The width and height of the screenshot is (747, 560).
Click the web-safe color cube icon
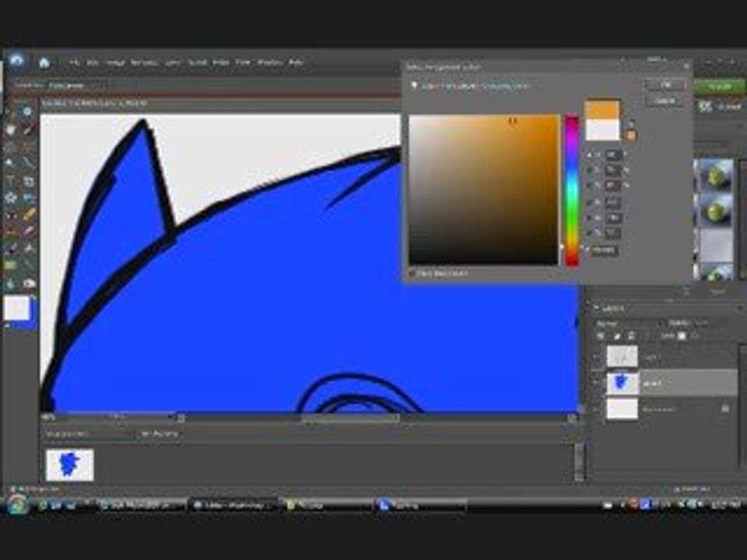(631, 135)
